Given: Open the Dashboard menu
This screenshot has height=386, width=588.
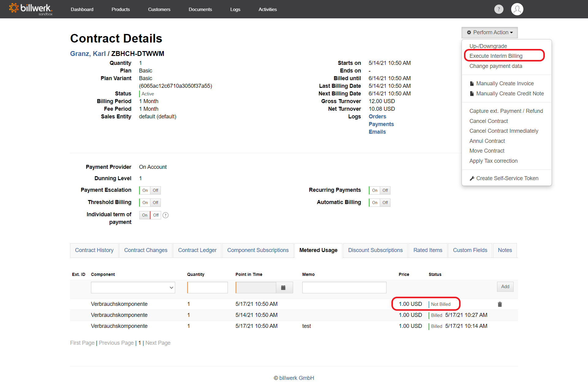Looking at the screenshot, I should pyautogui.click(x=82, y=9).
